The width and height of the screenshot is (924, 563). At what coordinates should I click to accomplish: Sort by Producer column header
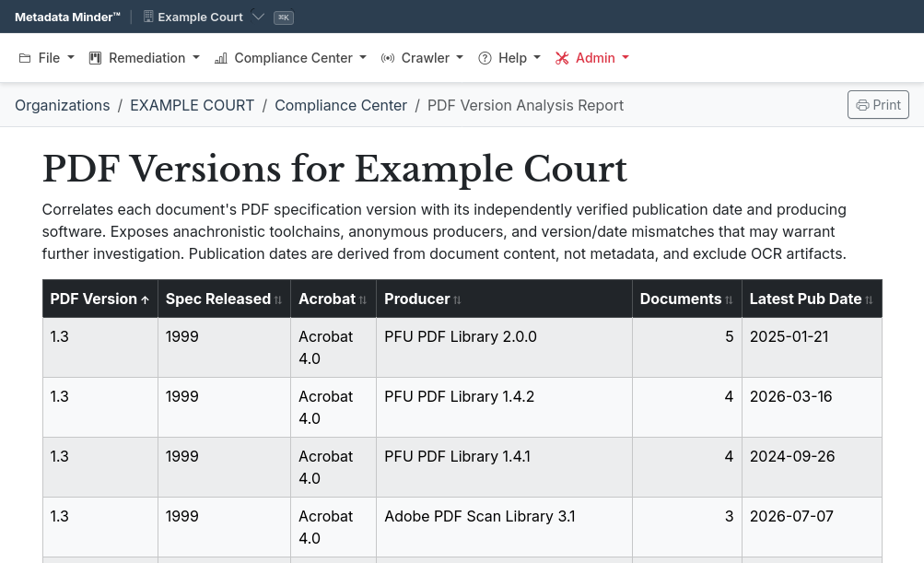coord(504,299)
